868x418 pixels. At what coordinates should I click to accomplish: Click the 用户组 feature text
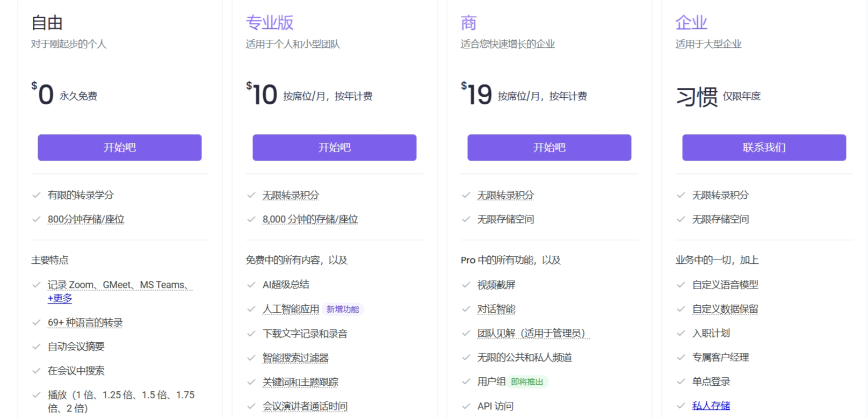point(491,381)
